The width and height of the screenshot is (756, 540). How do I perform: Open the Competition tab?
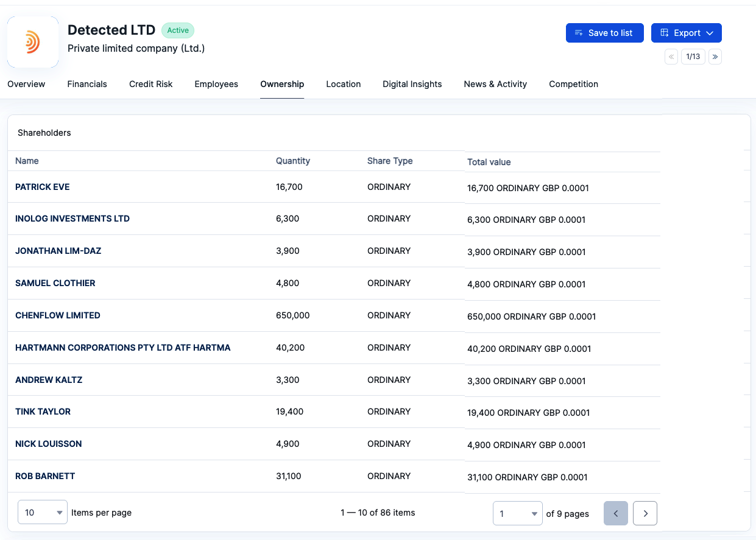point(573,84)
